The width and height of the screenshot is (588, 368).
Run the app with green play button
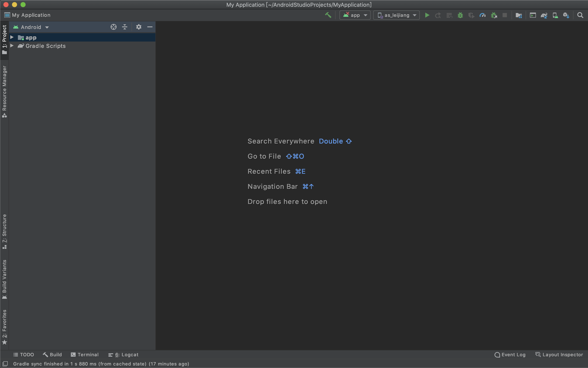427,15
